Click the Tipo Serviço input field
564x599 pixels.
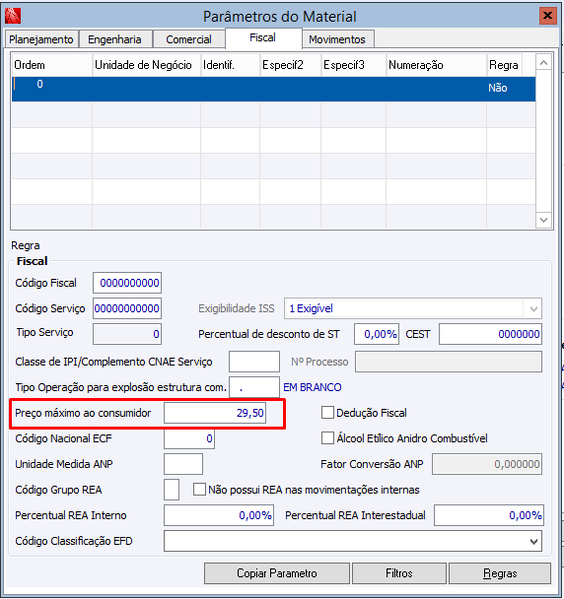[x=127, y=334]
